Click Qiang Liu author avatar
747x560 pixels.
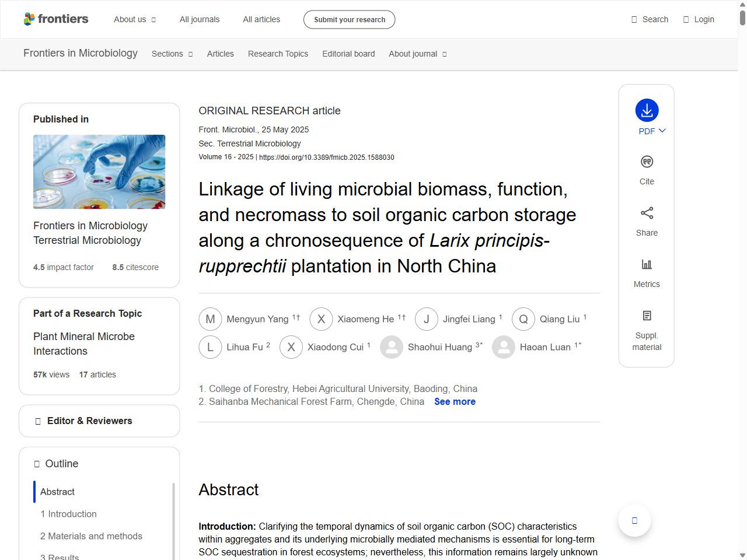[x=523, y=319]
